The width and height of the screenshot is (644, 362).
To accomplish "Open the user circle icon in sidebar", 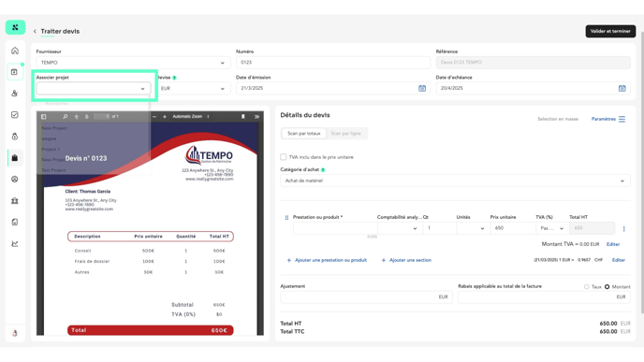I will [15, 180].
